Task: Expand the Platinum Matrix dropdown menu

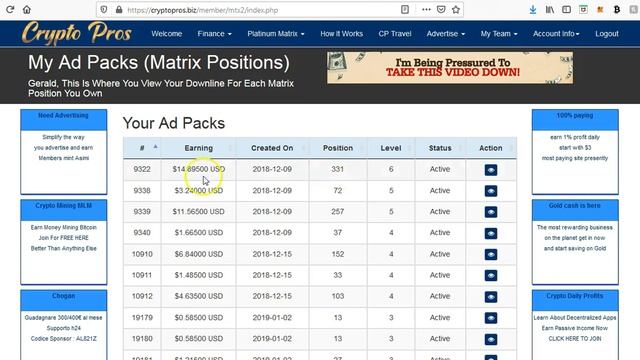Action: pos(276,34)
